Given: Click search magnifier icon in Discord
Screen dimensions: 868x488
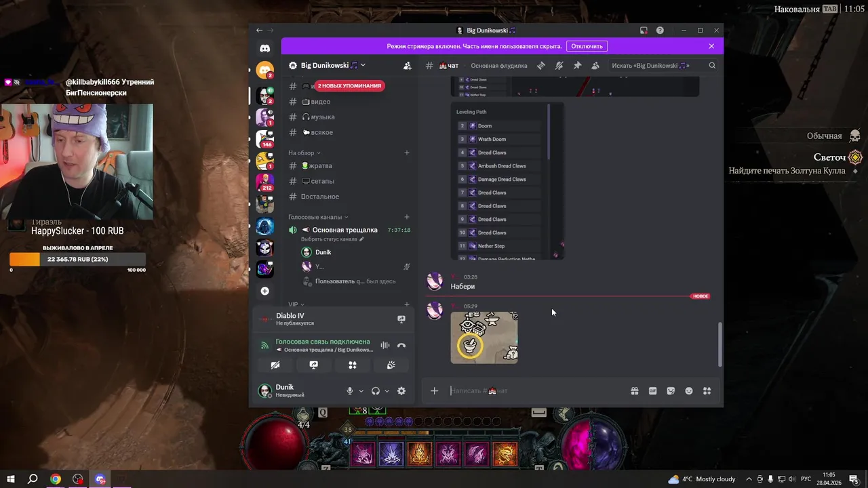Looking at the screenshot, I should click(712, 66).
